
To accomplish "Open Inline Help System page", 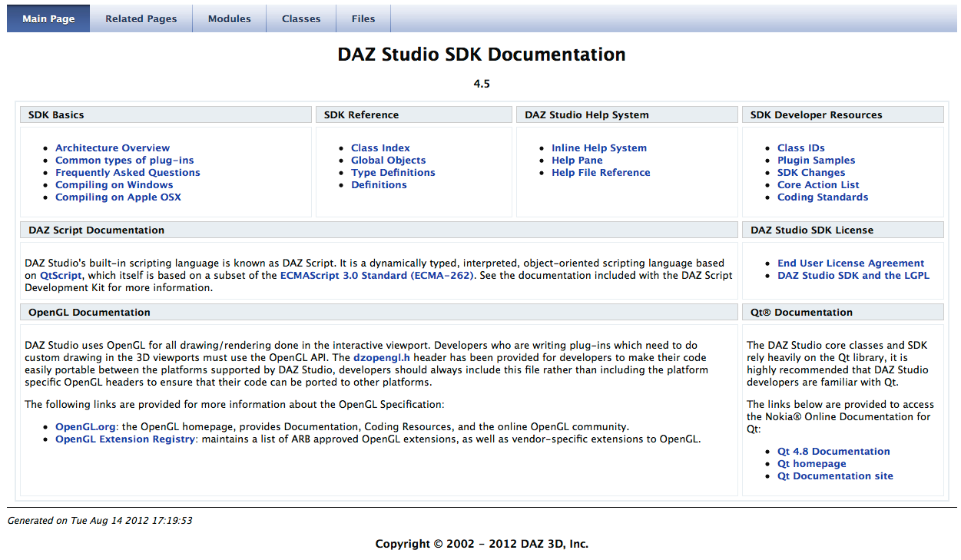I will pyautogui.click(x=599, y=148).
